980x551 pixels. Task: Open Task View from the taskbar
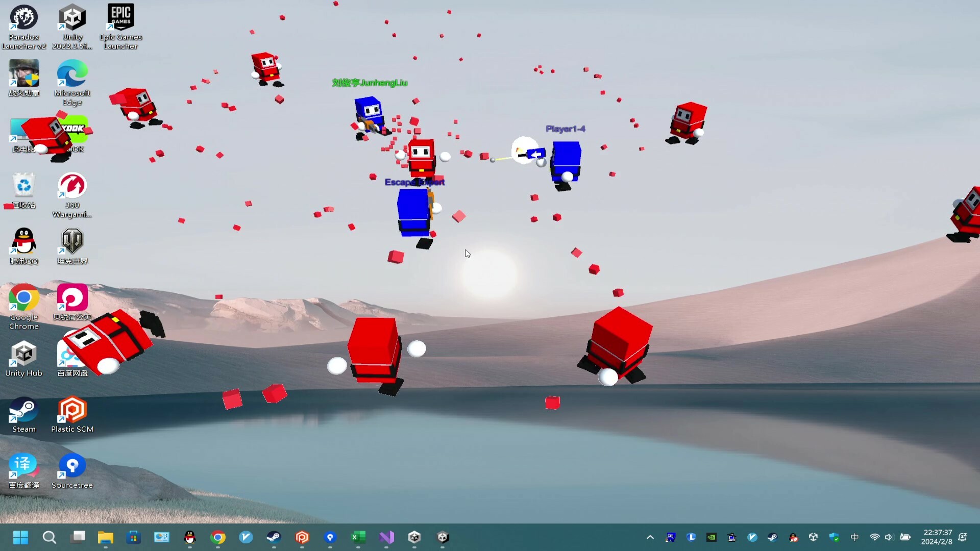(78, 537)
